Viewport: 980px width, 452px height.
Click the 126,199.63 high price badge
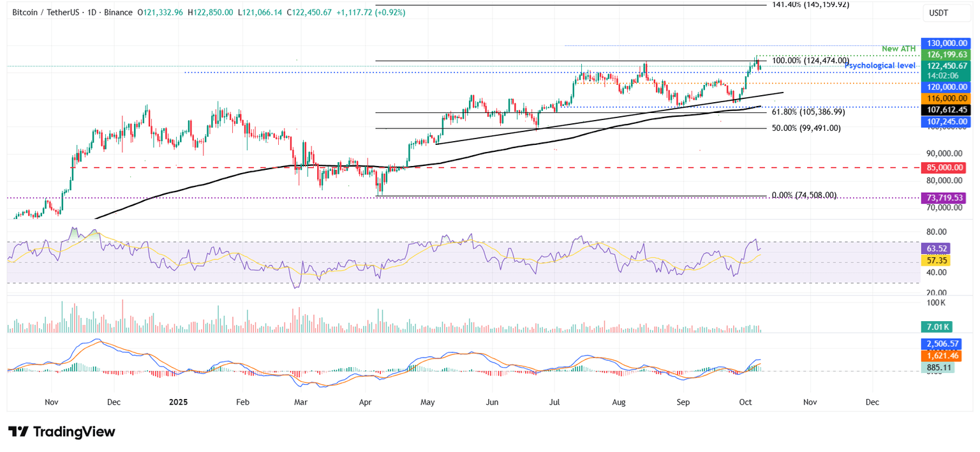tap(946, 54)
